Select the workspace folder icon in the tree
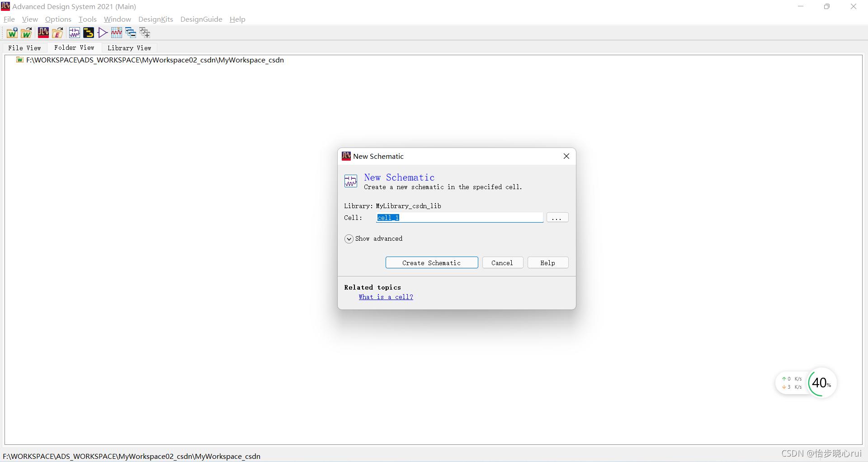868x462 pixels. 19,60
